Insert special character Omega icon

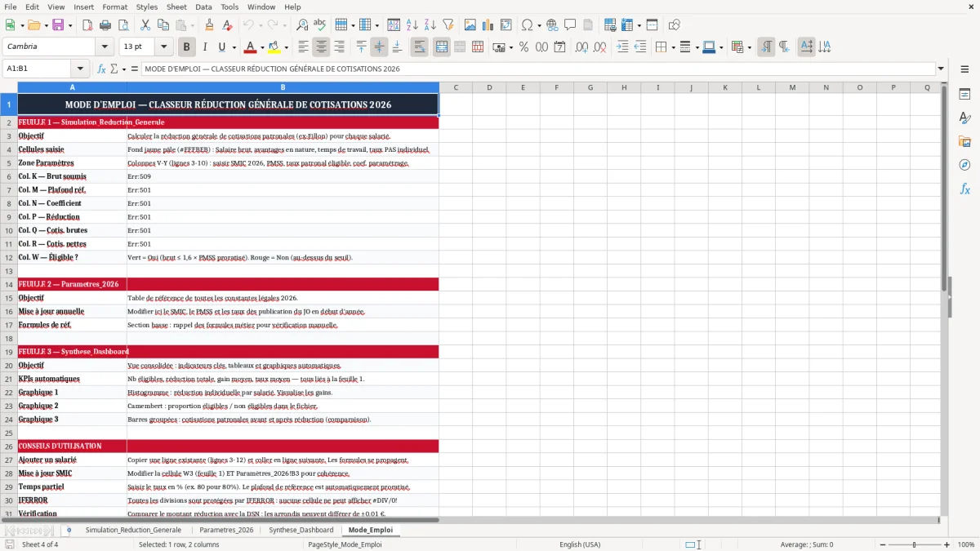[527, 25]
